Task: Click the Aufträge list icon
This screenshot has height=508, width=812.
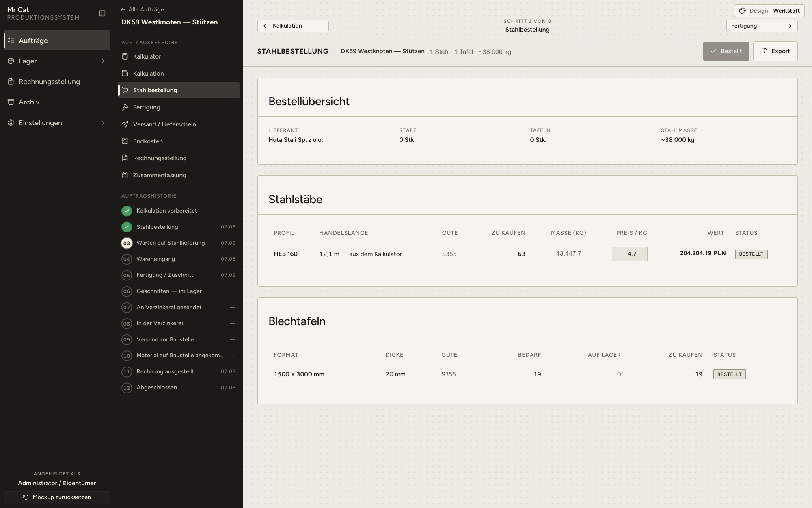Action: [11, 41]
